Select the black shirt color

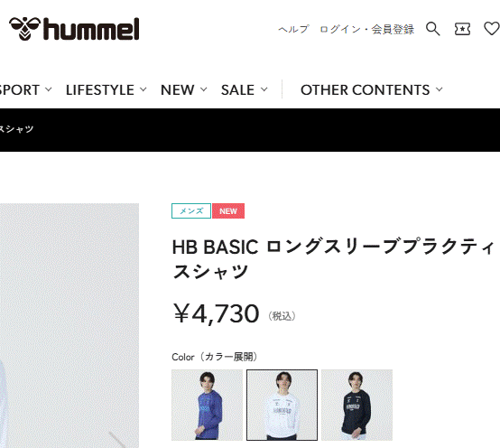click(x=356, y=405)
